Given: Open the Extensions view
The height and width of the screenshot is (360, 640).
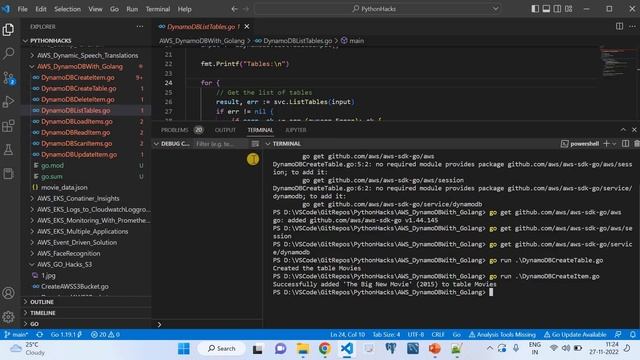Looking at the screenshot, I should 8,126.
